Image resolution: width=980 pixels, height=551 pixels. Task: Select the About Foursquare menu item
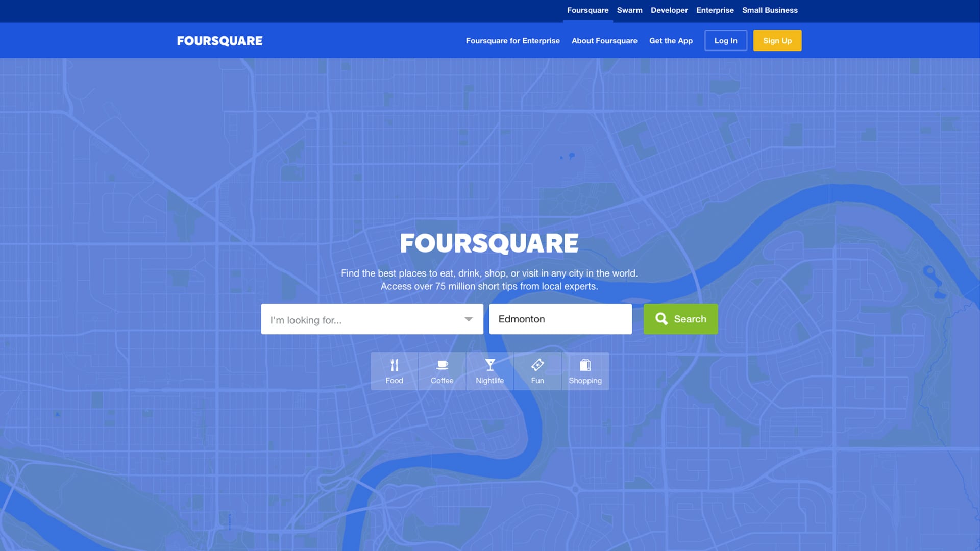pos(604,40)
